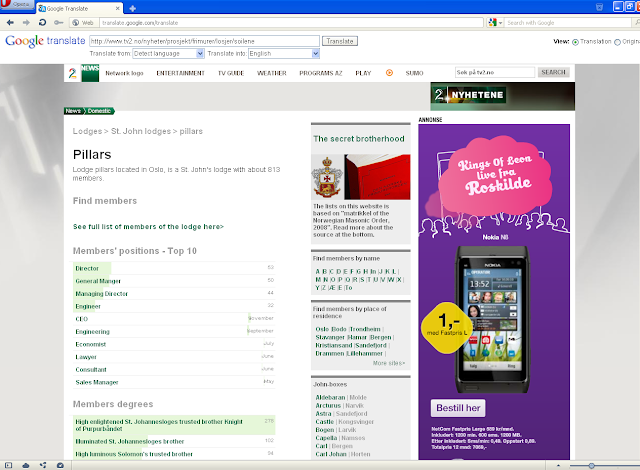Click the Search with Google field
Image resolution: width=640 pixels, height=470 pixels.
[567, 23]
